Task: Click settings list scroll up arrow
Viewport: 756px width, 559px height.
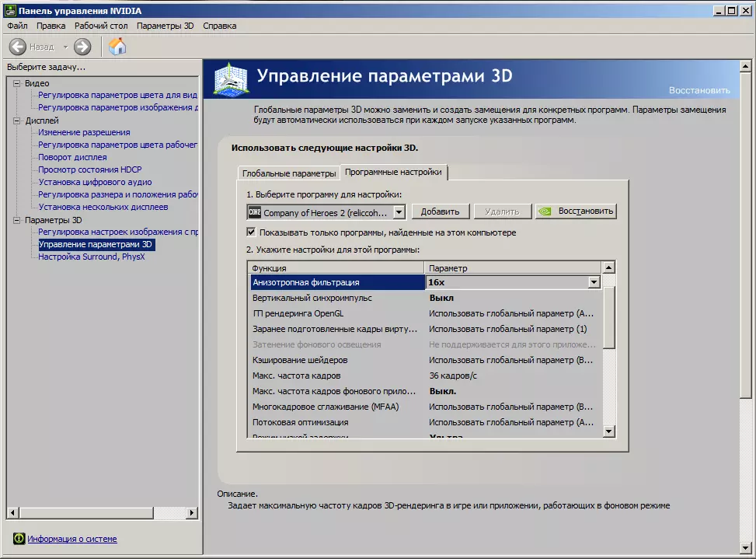Action: [x=609, y=267]
